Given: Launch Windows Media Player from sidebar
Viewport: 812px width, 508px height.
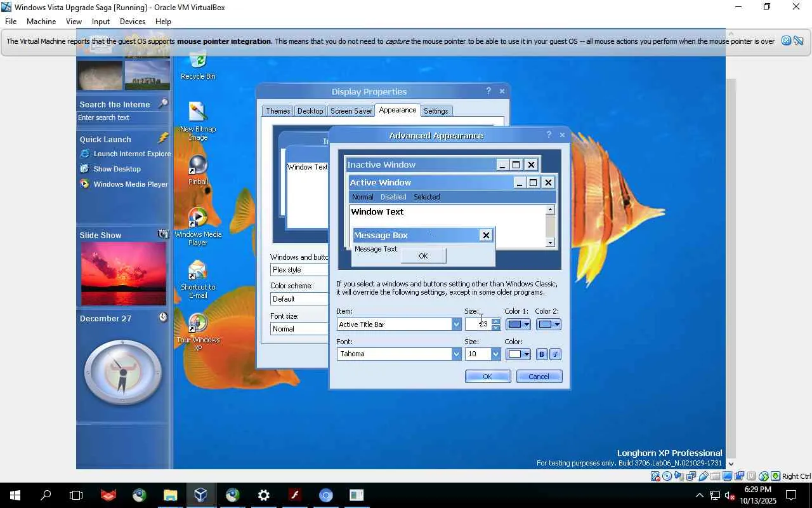Looking at the screenshot, I should point(124,184).
